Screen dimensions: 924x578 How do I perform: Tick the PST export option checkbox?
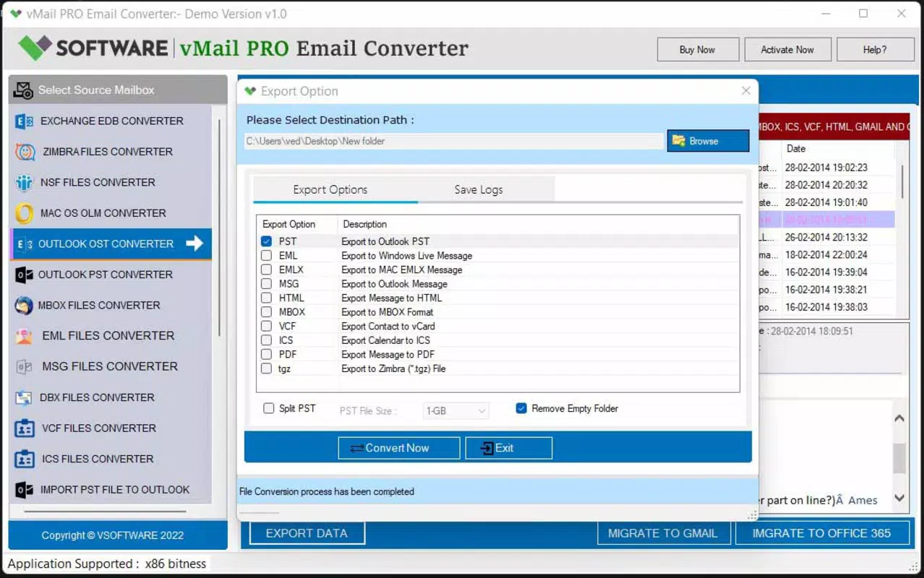coord(267,241)
